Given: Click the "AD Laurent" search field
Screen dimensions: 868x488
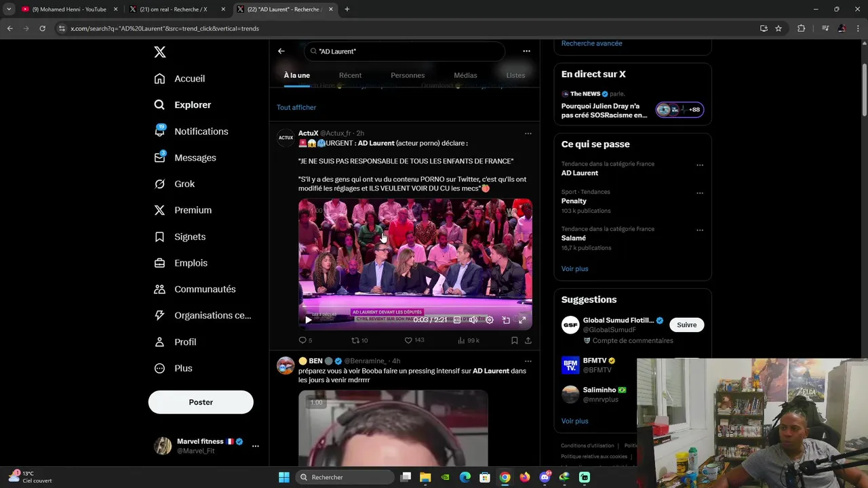Looking at the screenshot, I should pyautogui.click(x=404, y=52).
